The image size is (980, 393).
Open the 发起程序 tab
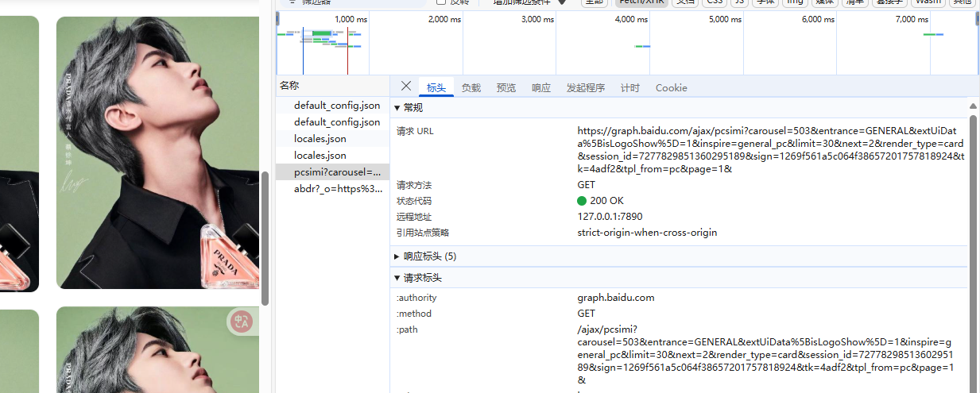[x=586, y=87]
